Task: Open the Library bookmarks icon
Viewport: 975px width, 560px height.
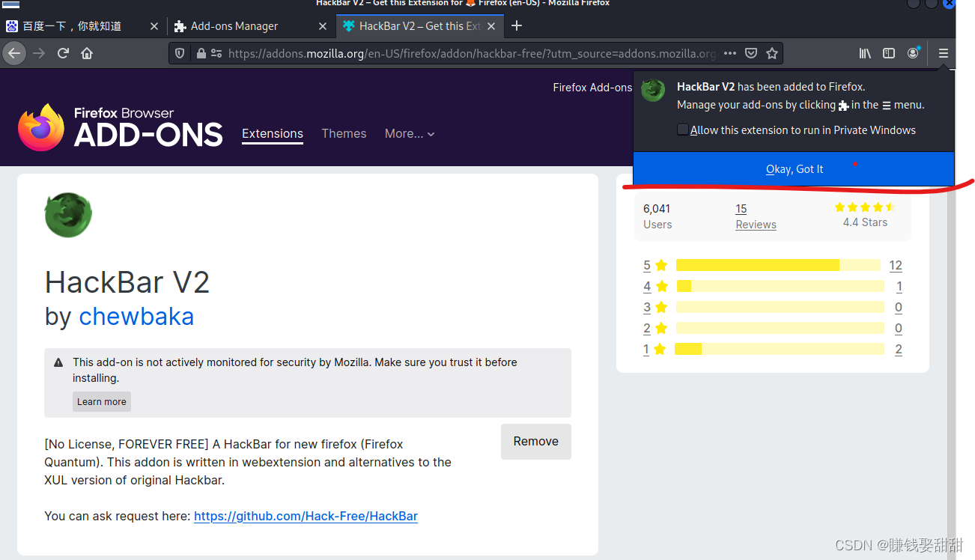Action: point(865,53)
